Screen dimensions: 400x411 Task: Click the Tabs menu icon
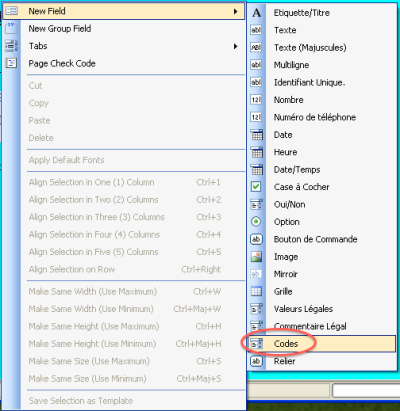click(x=11, y=46)
